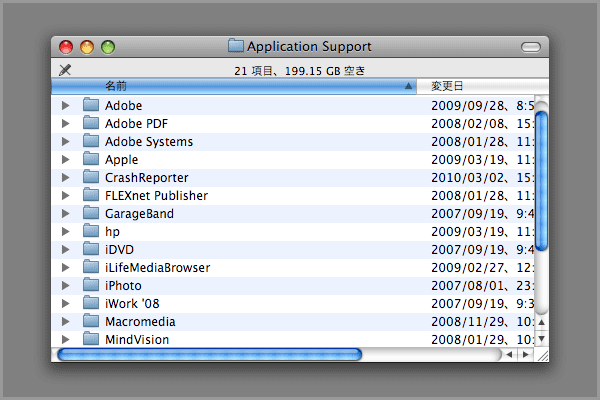600x400 pixels.
Task: Click the FLEXnet Publisher folder icon
Action: point(91,194)
